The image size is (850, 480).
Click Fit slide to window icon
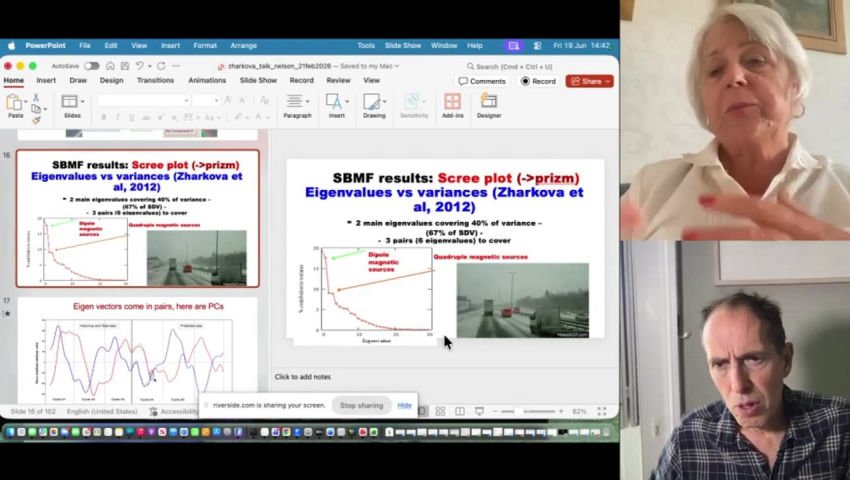click(602, 412)
